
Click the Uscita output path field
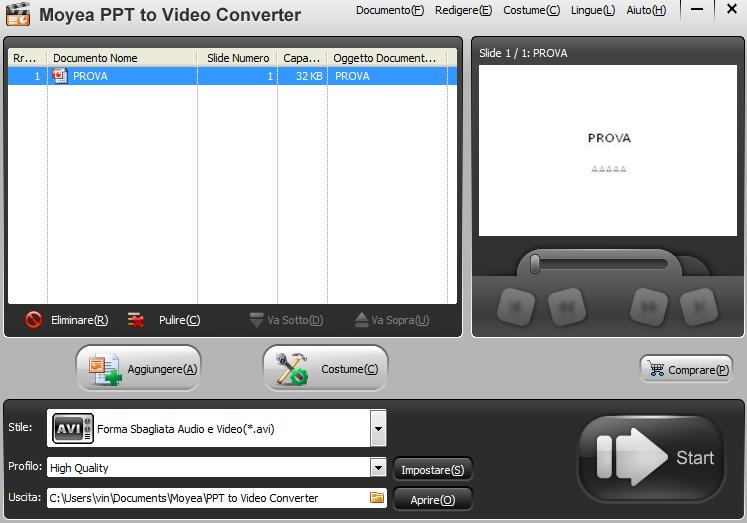coord(216,498)
